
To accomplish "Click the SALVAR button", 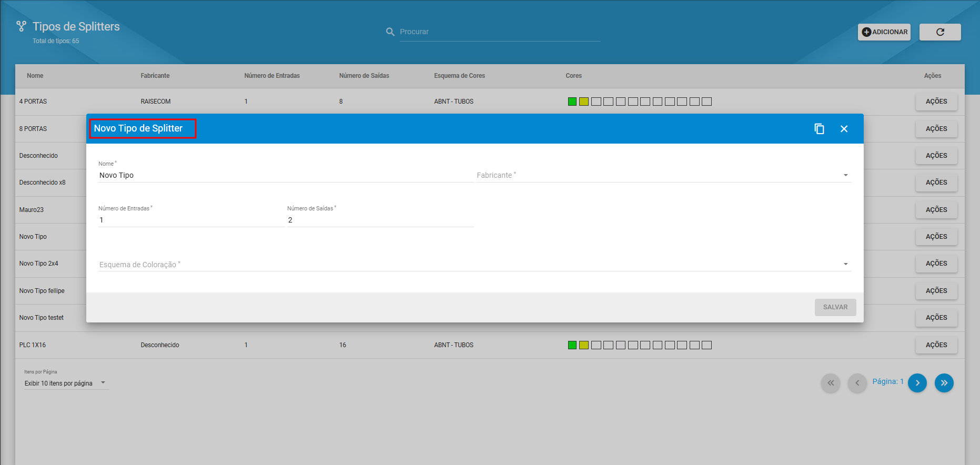I will pos(835,307).
